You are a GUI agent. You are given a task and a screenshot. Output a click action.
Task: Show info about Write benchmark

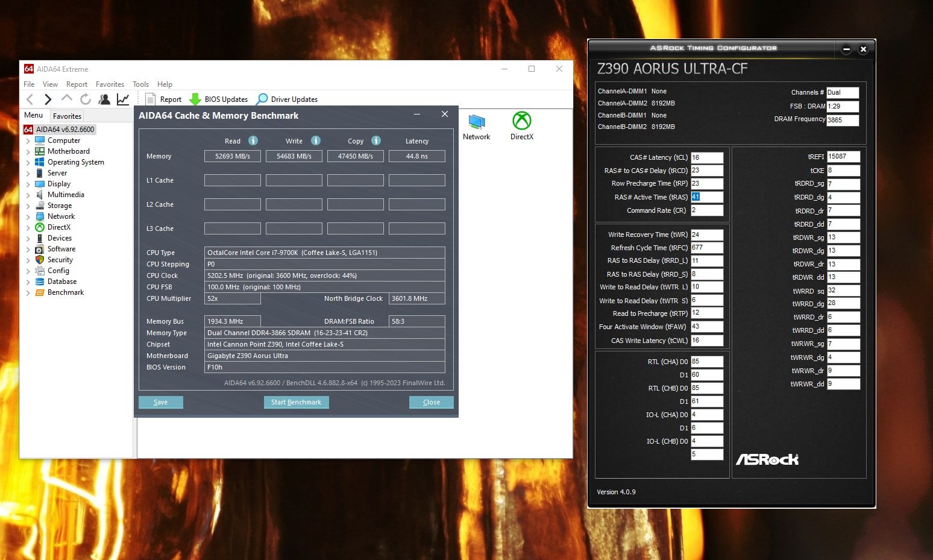click(x=316, y=140)
